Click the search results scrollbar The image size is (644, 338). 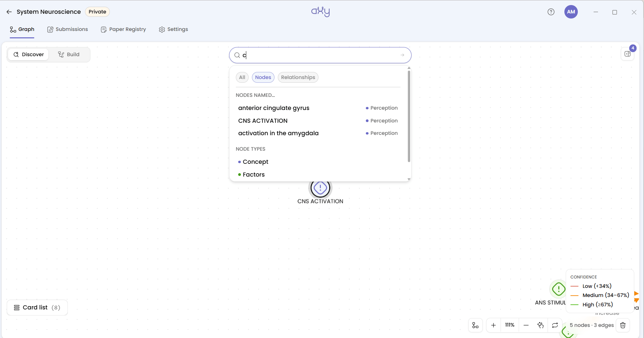pyautogui.click(x=409, y=116)
